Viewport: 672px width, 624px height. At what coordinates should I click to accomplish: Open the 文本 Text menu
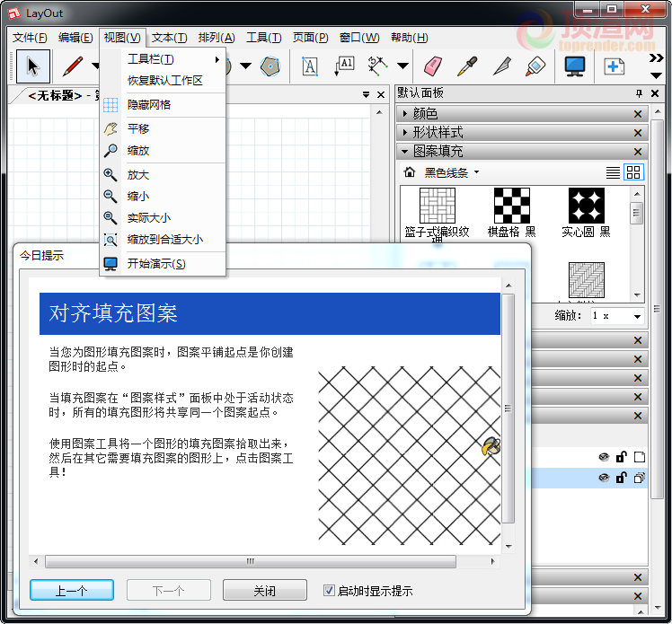point(169,38)
